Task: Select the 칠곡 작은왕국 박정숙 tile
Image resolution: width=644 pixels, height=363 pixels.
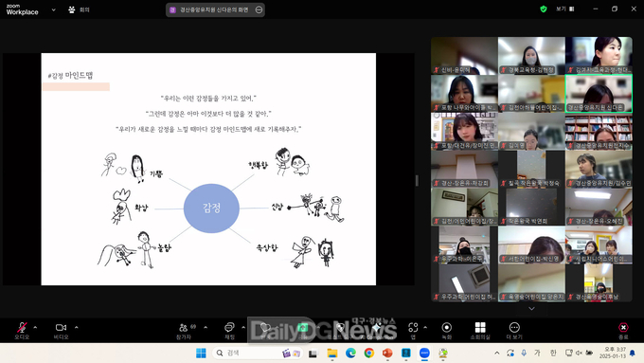Action: coord(531,169)
